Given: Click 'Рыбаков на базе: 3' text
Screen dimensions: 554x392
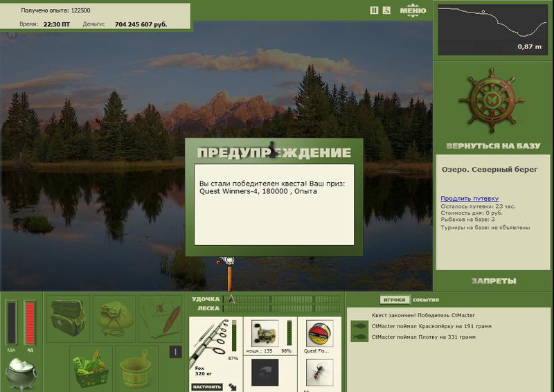Looking at the screenshot, I should [467, 220].
